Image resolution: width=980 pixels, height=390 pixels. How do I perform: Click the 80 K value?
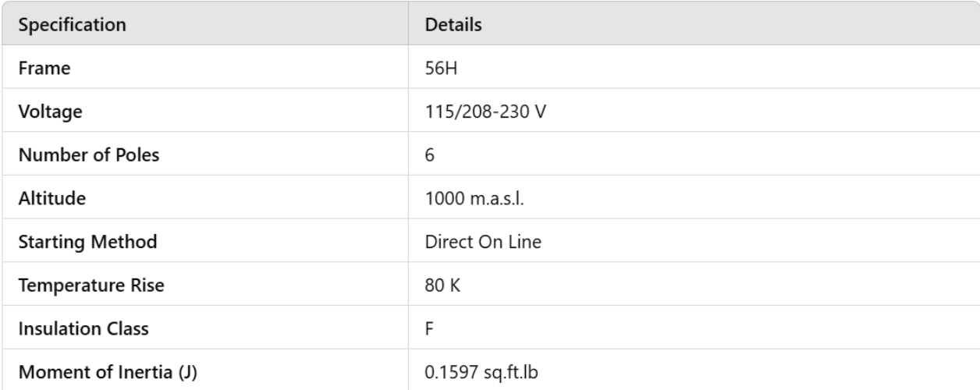coord(439,285)
